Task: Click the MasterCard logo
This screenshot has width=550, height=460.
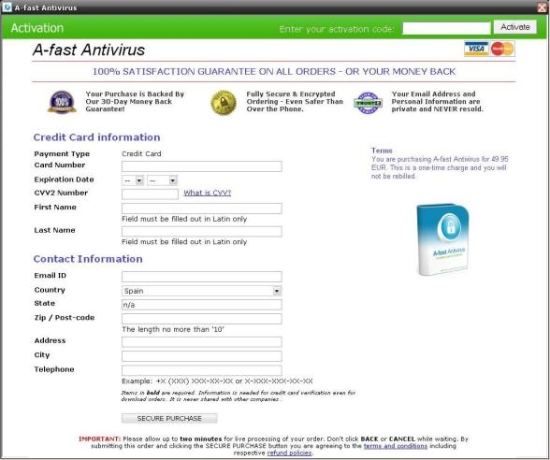Action: [x=503, y=49]
